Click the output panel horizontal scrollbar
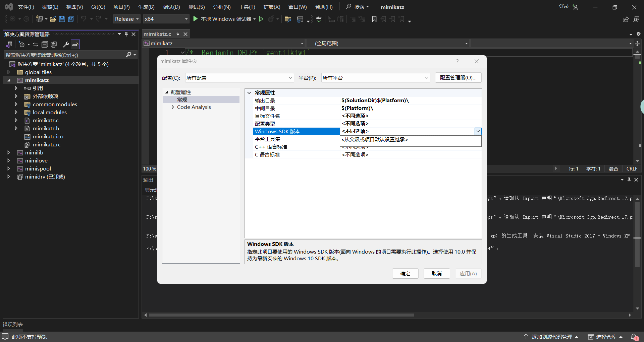Viewport: 644px width, 342px height. pos(281,315)
